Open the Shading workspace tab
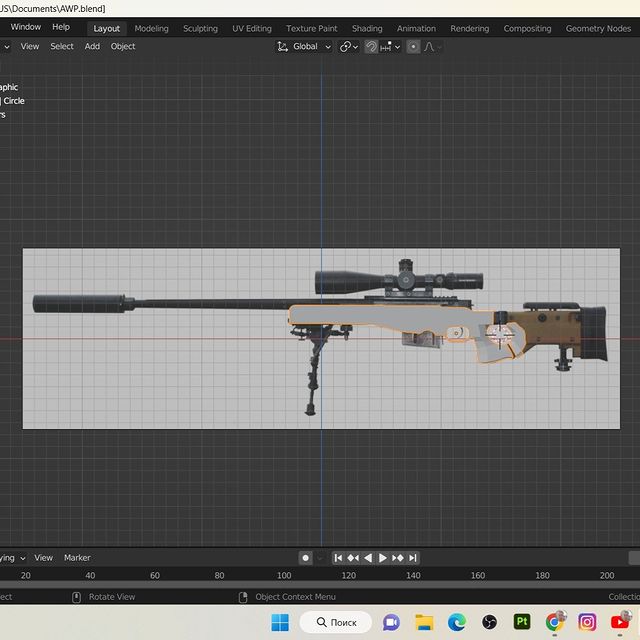 tap(367, 29)
